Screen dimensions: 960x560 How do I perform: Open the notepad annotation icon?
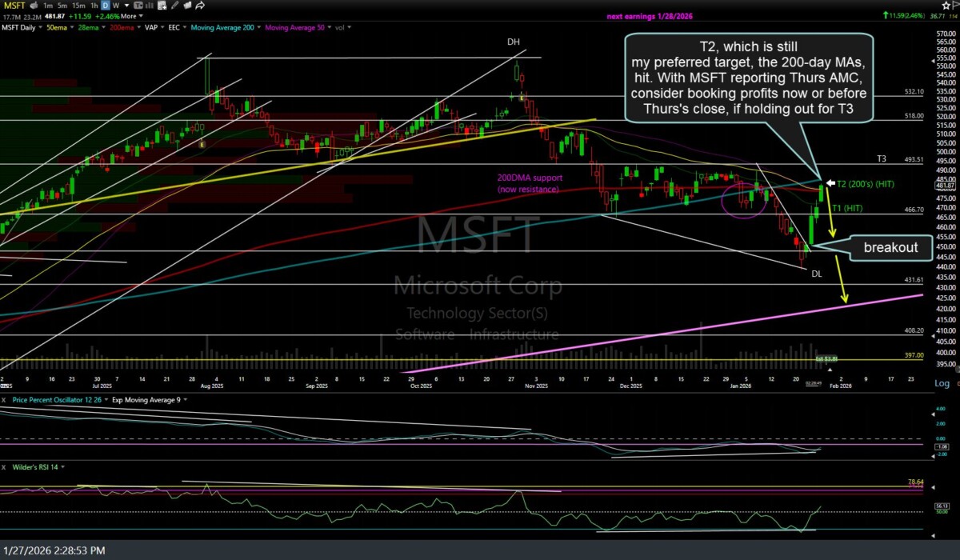(187, 5)
